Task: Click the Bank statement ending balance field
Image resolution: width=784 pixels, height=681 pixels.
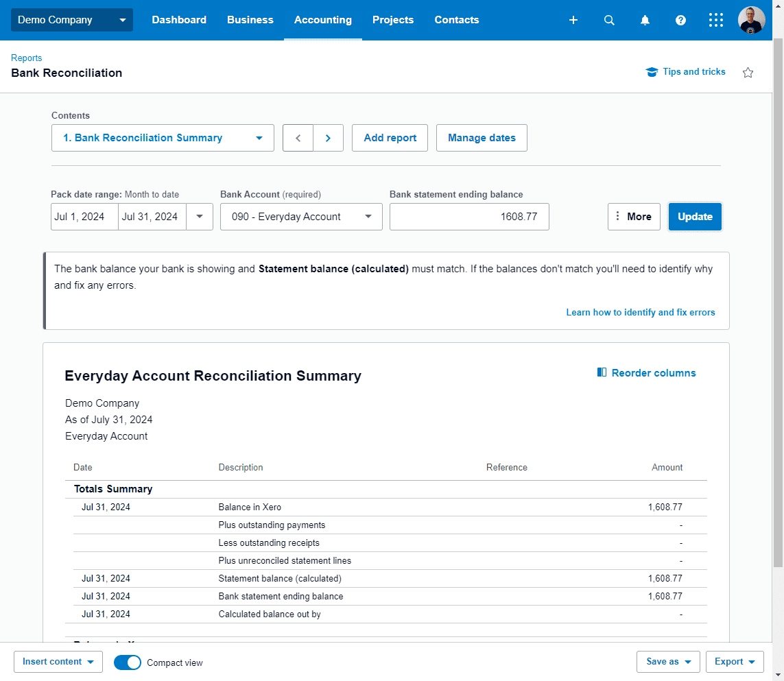Action: coord(469,217)
